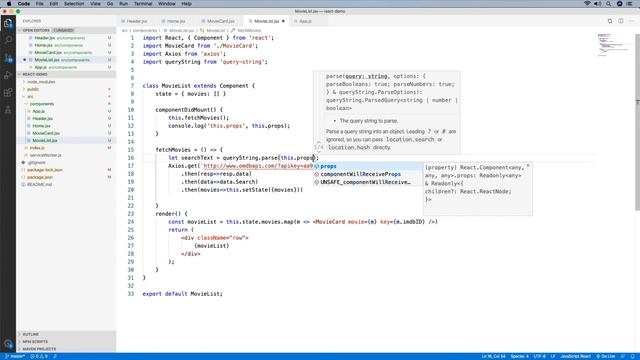Expand the Maven Projects panel
Viewport: 640px width, 360px height.
coord(66,349)
